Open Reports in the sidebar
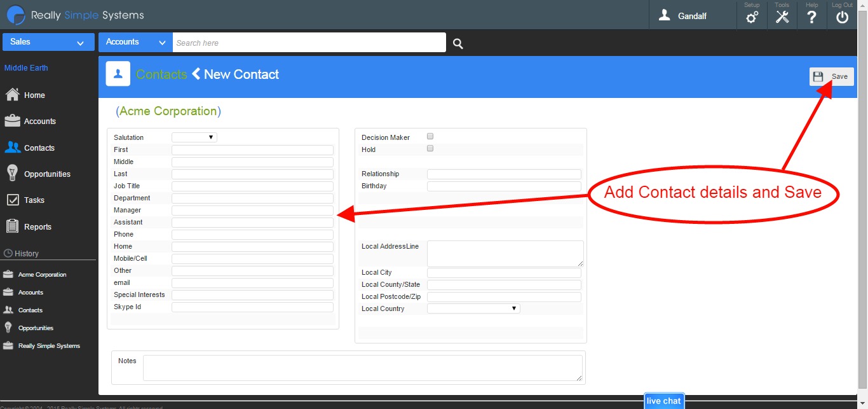The height and width of the screenshot is (409, 868). 29,226
